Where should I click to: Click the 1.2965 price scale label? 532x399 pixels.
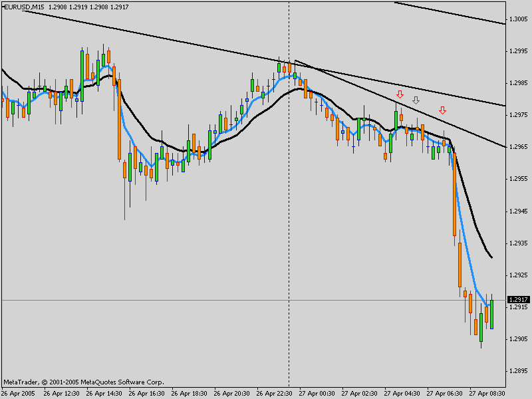pyautogui.click(x=519, y=147)
